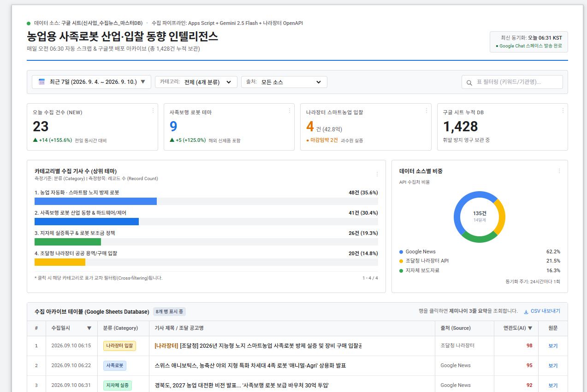Select the 지자체 보도자료 legend dot
Image resolution: width=587 pixels, height=392 pixels.
coord(401,270)
